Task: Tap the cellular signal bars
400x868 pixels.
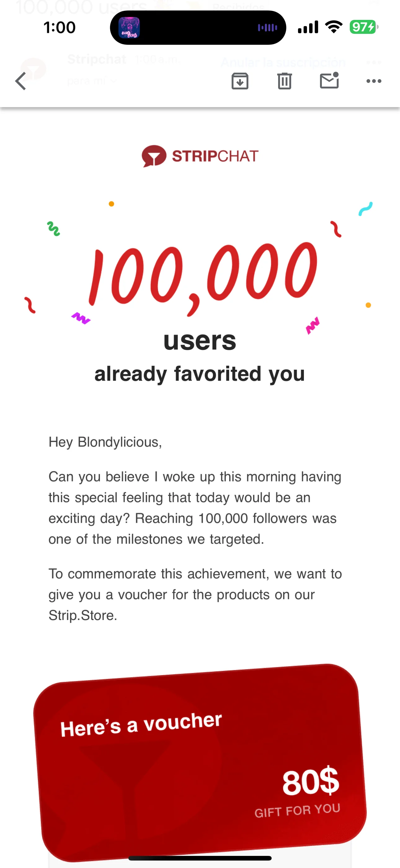Action: click(308, 27)
